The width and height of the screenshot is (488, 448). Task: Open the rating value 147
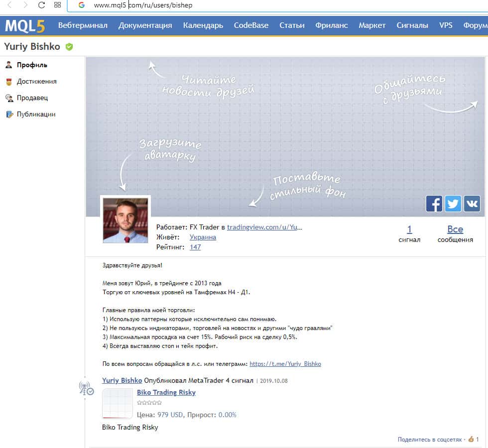click(x=195, y=247)
